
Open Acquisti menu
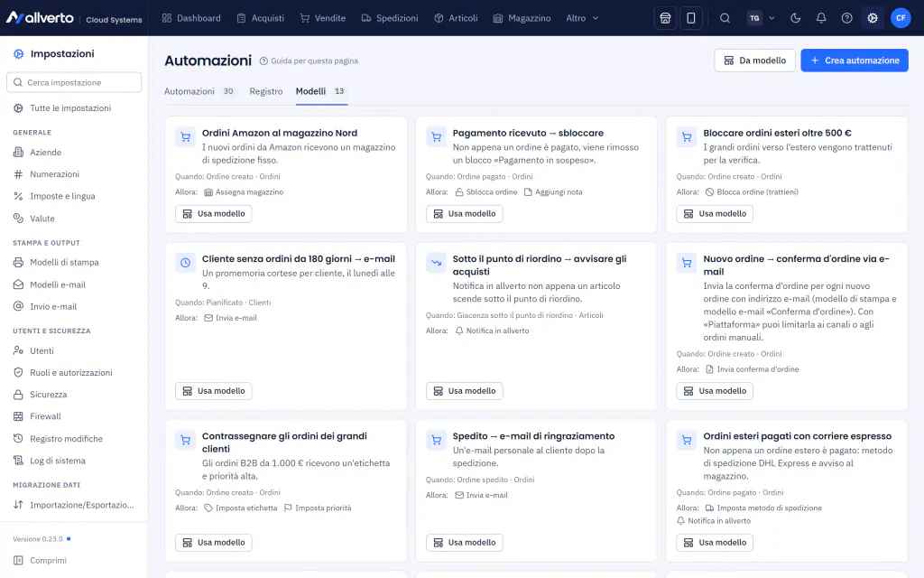260,18
